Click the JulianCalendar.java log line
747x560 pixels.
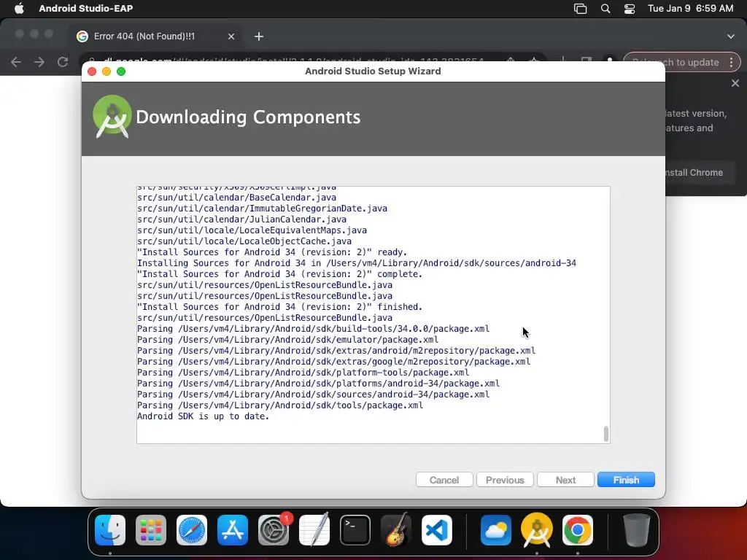coord(241,219)
